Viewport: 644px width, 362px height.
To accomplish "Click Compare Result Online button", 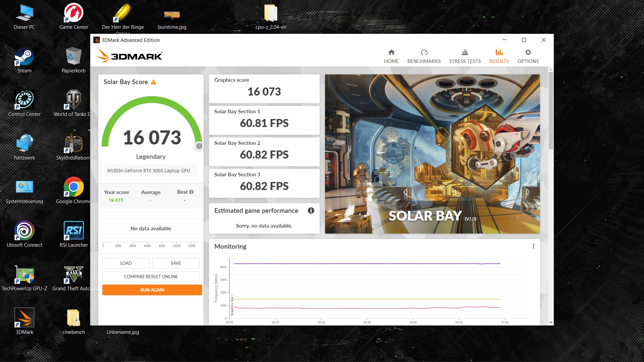I will coord(151,277).
